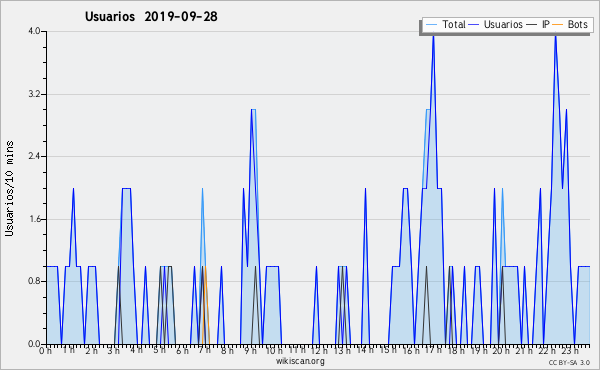This screenshot has width=600, height=370.
Task: Click the light blue Total legend line
Action: click(431, 24)
